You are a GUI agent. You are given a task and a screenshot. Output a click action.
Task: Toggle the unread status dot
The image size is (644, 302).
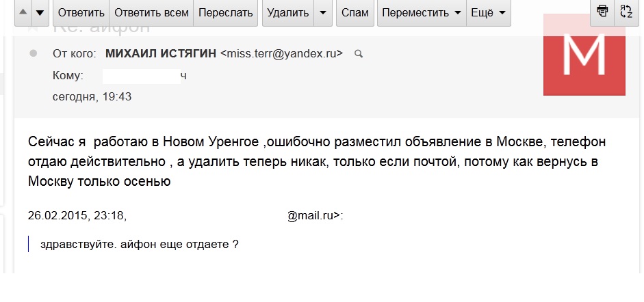33,53
